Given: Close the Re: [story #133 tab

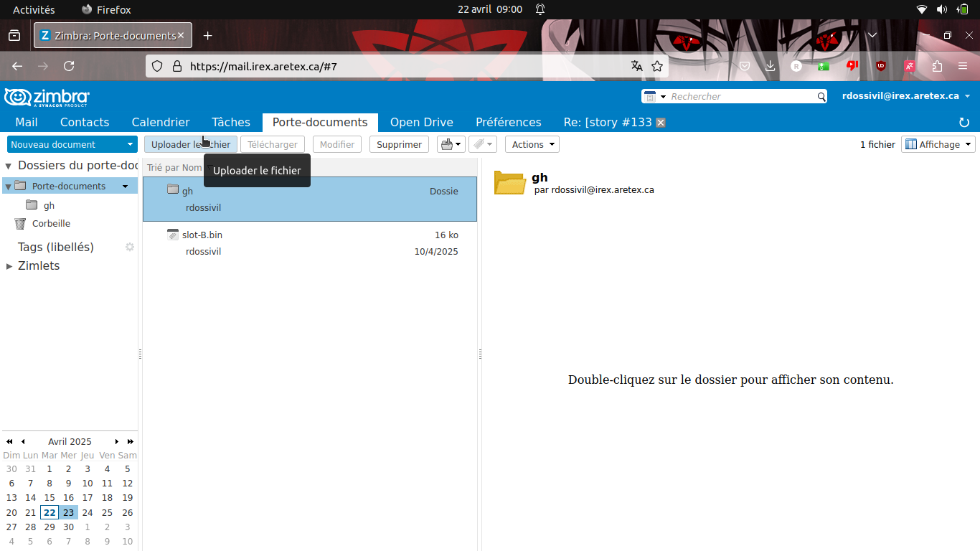Looking at the screenshot, I should (x=661, y=123).
